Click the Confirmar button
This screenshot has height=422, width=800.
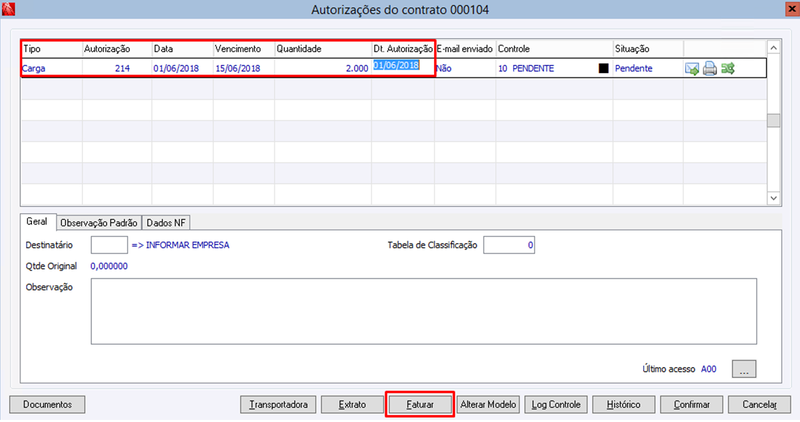[691, 405]
